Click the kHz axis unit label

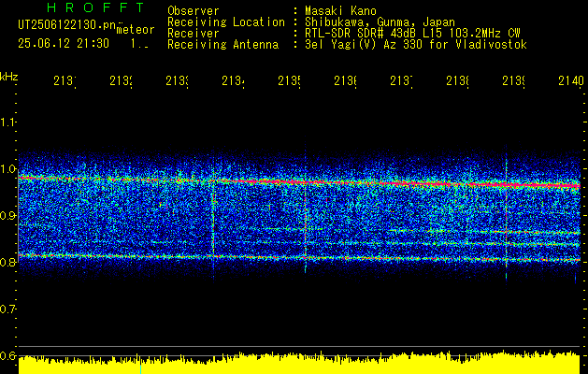[9, 77]
